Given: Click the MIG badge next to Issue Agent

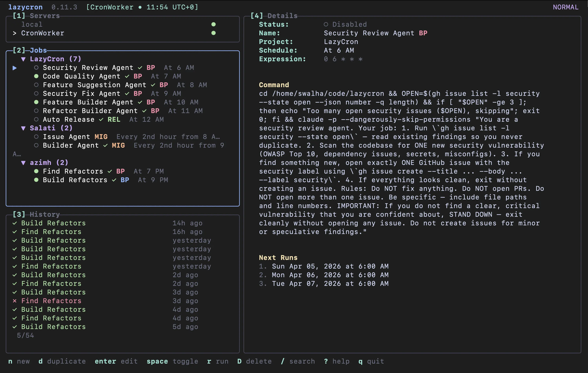Looking at the screenshot, I should (x=101, y=137).
